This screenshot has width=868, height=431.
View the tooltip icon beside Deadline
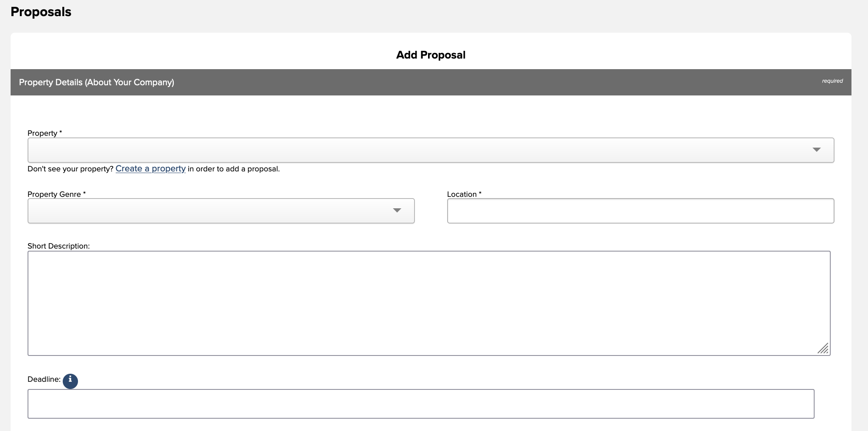[x=70, y=381]
